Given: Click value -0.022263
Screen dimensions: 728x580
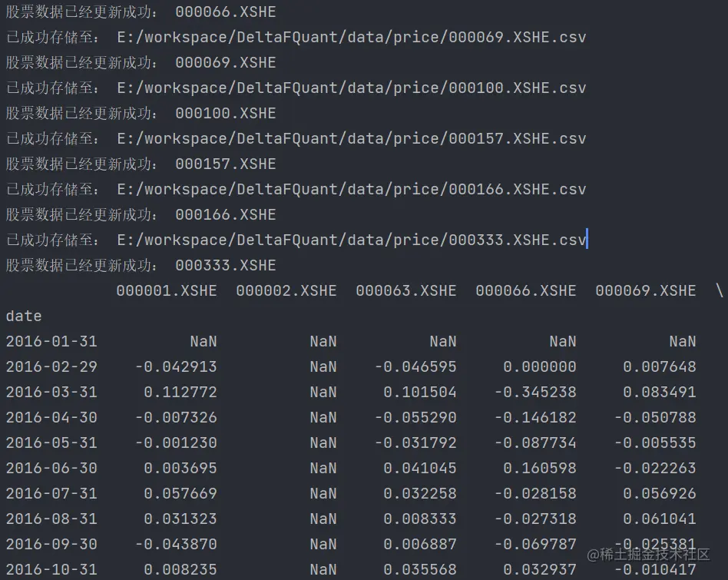Looking at the screenshot, I should pos(655,468).
